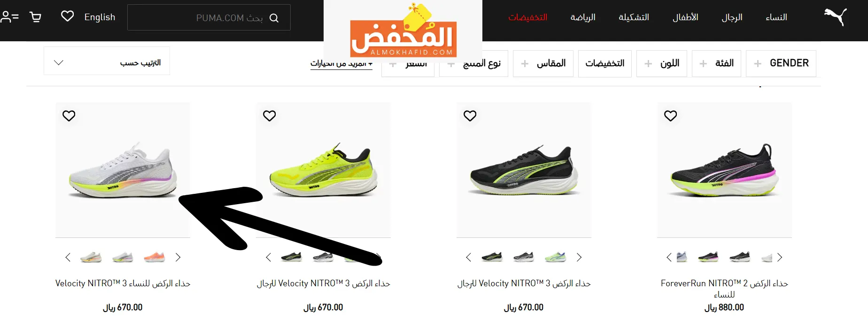Click the Puma cat logo
This screenshot has width=868, height=336.
pyautogui.click(x=836, y=17)
